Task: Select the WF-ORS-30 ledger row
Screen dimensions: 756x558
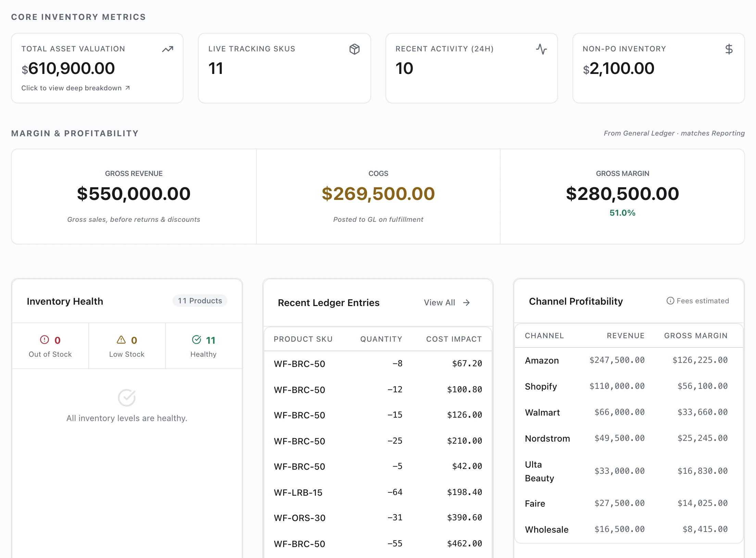Action: (378, 518)
